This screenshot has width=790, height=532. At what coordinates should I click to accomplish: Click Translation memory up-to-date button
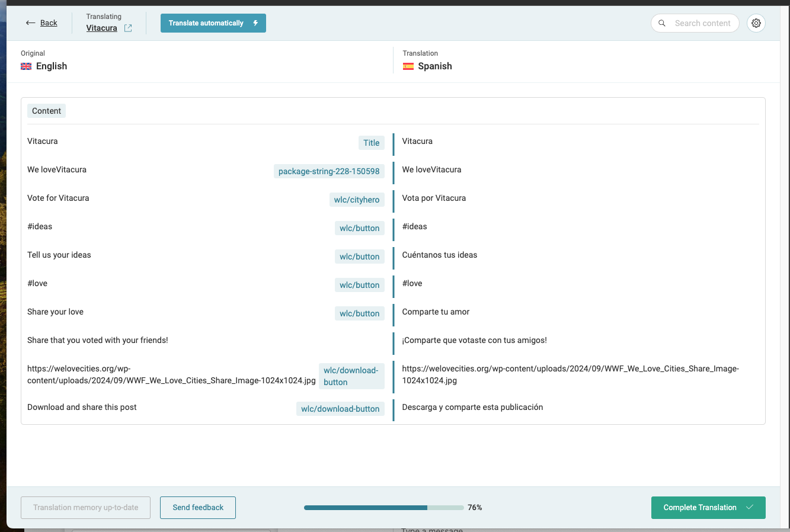85,508
